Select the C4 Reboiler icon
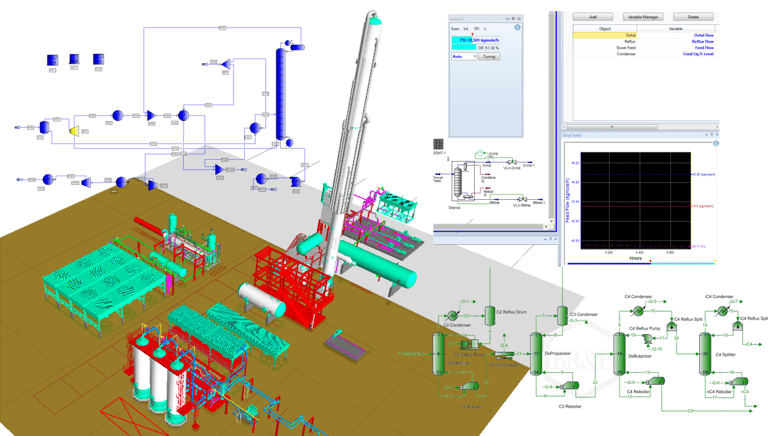The image size is (768, 436). click(655, 381)
